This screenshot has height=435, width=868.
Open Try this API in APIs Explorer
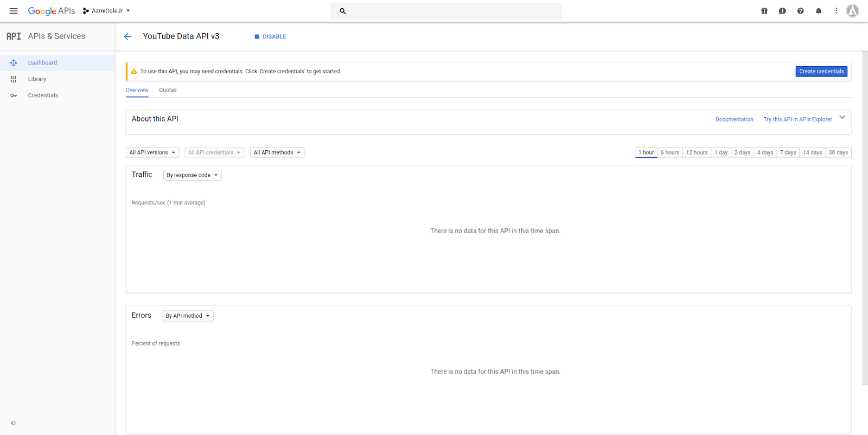pos(797,119)
